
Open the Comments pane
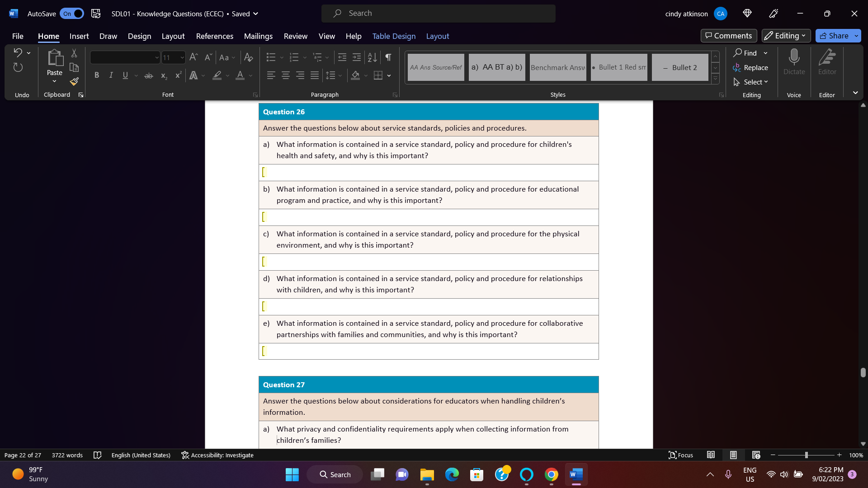point(728,36)
